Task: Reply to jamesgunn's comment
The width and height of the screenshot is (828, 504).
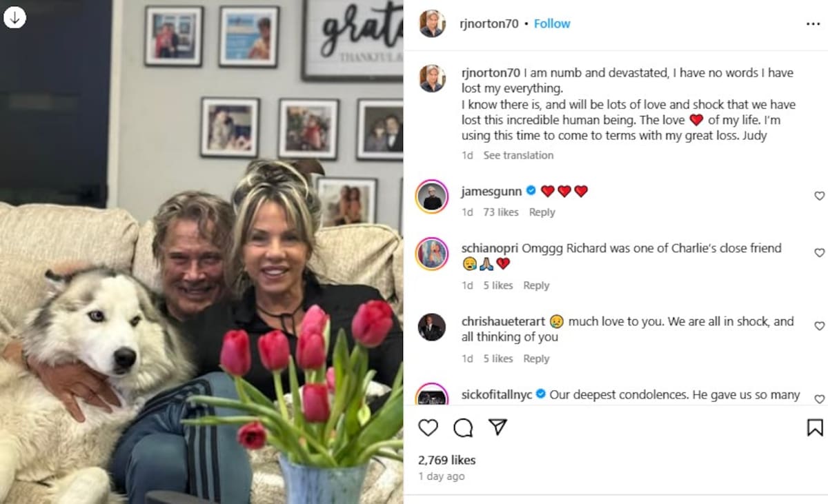Action: [542, 212]
